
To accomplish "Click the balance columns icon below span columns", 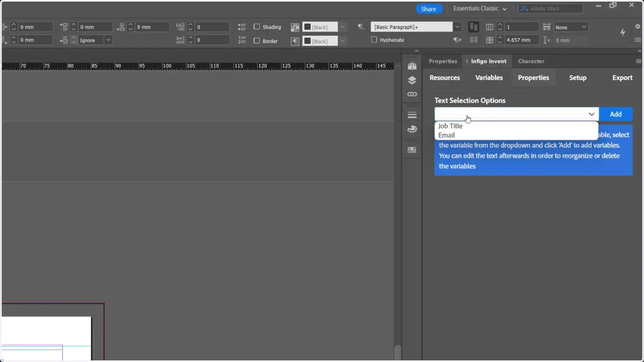I will [x=473, y=40].
